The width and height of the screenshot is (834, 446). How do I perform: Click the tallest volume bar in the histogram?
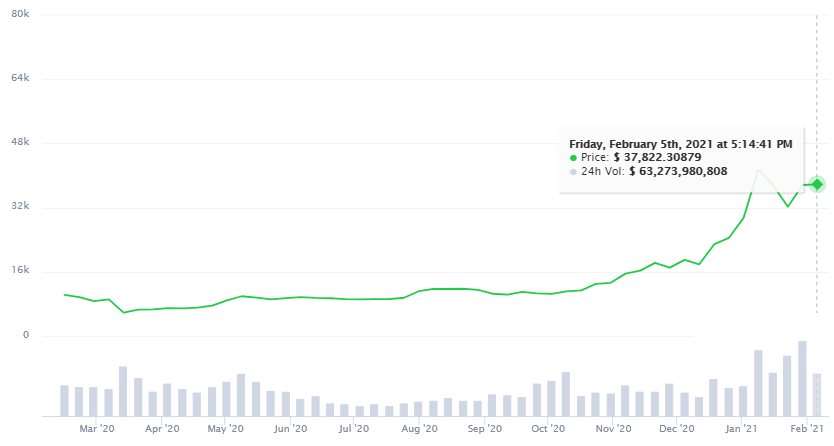[802, 378]
